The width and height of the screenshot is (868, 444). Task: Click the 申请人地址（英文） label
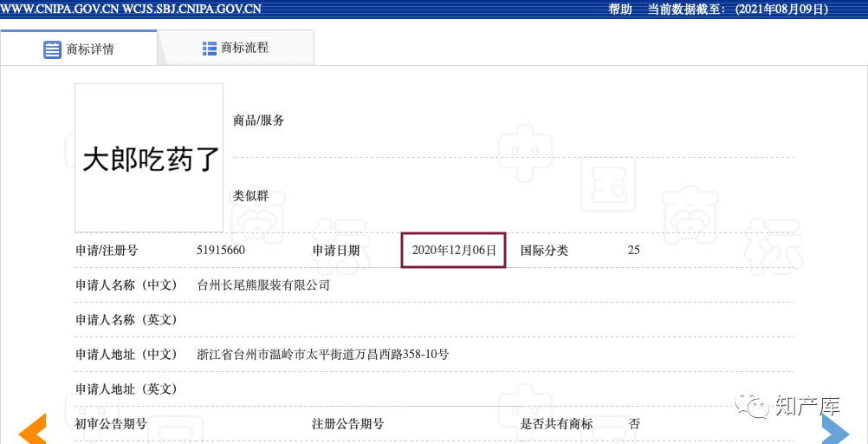[x=126, y=389]
